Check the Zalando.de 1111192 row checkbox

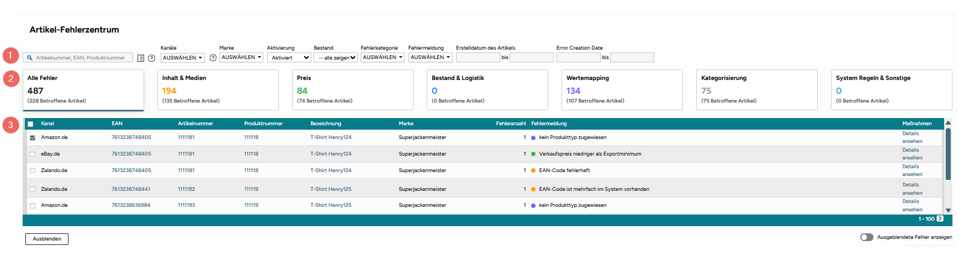click(33, 189)
